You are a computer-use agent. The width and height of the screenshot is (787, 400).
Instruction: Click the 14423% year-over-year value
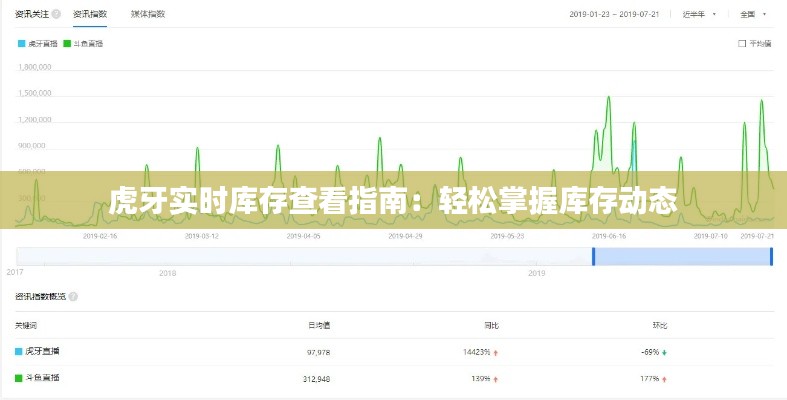[476, 352]
